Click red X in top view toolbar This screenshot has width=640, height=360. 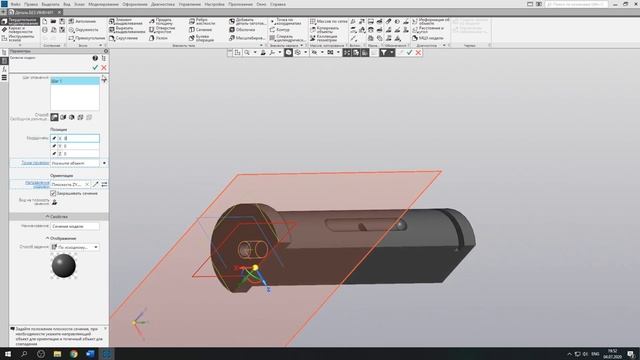coord(418,53)
